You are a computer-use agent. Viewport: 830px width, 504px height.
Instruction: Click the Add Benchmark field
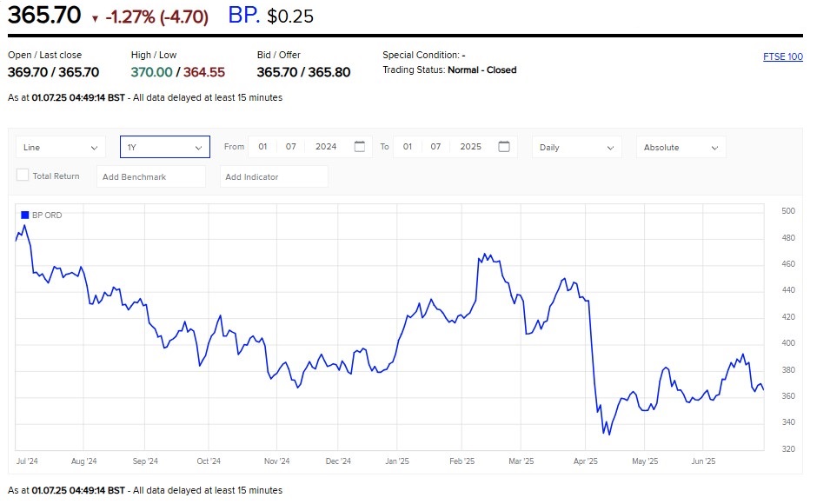click(150, 176)
